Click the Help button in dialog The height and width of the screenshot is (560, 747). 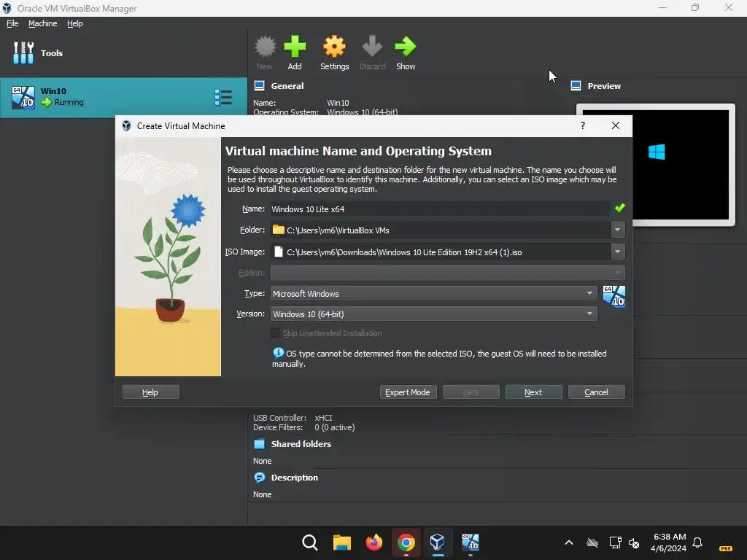coord(150,392)
